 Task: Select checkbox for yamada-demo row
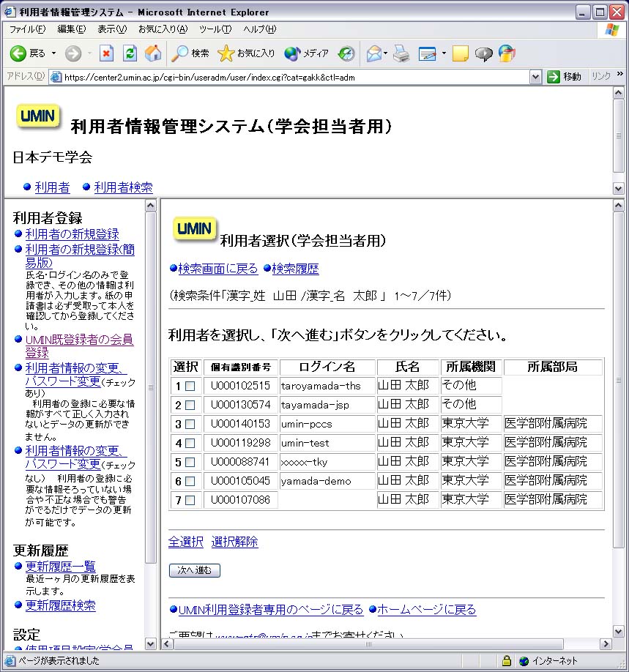[x=190, y=482]
